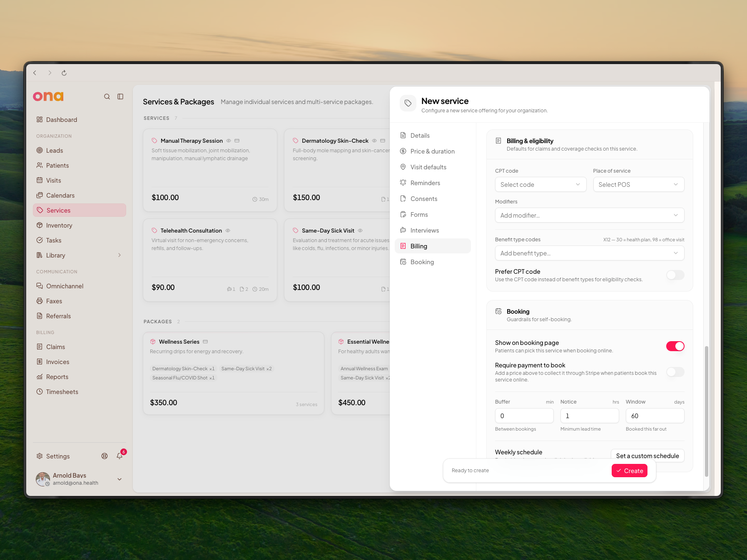Click the card icon on Wellness Series
747x560 pixels.
pos(205,342)
